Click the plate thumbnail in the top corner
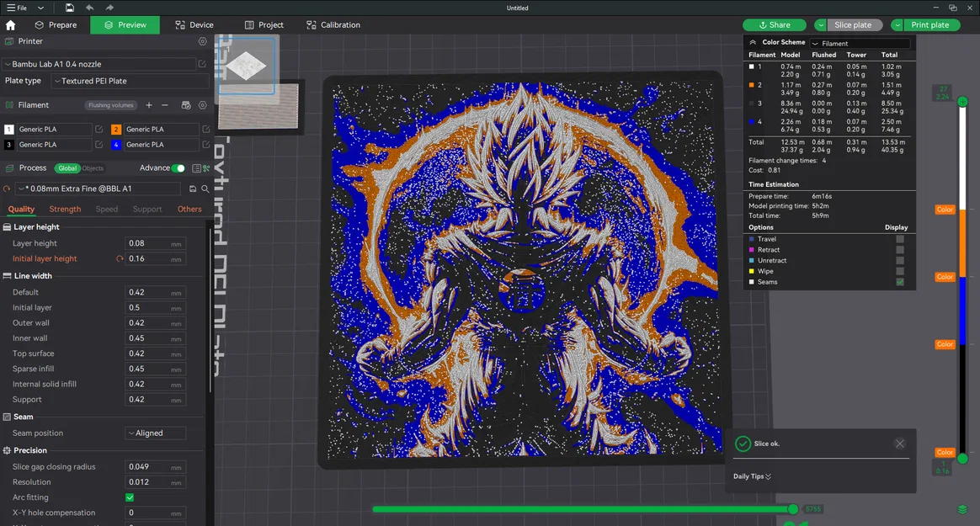 click(x=246, y=66)
